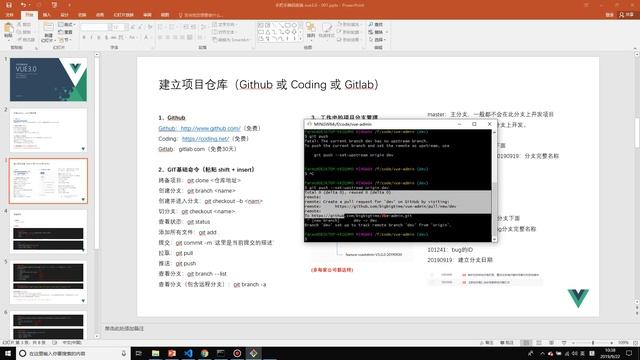Open File Explorer from the taskbar

pyautogui.click(x=156, y=353)
